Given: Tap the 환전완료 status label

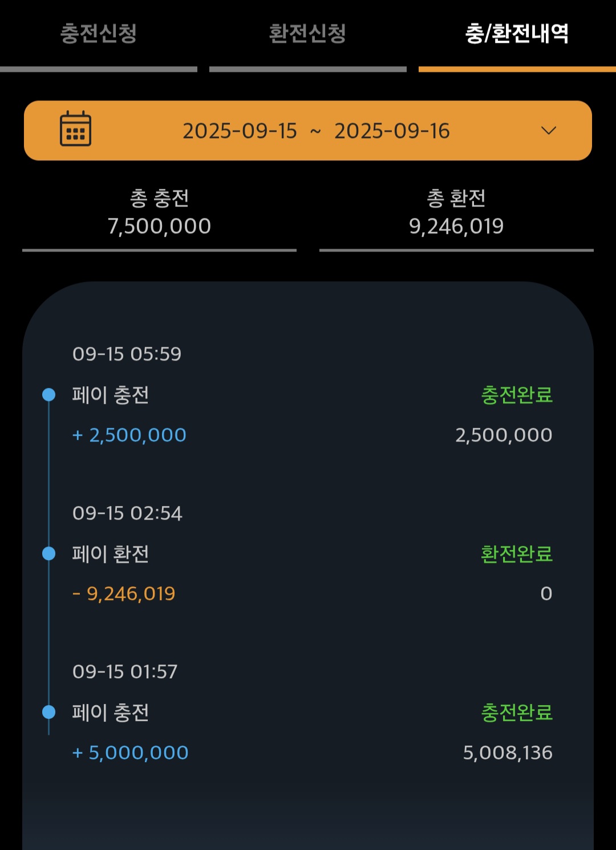Looking at the screenshot, I should [517, 553].
